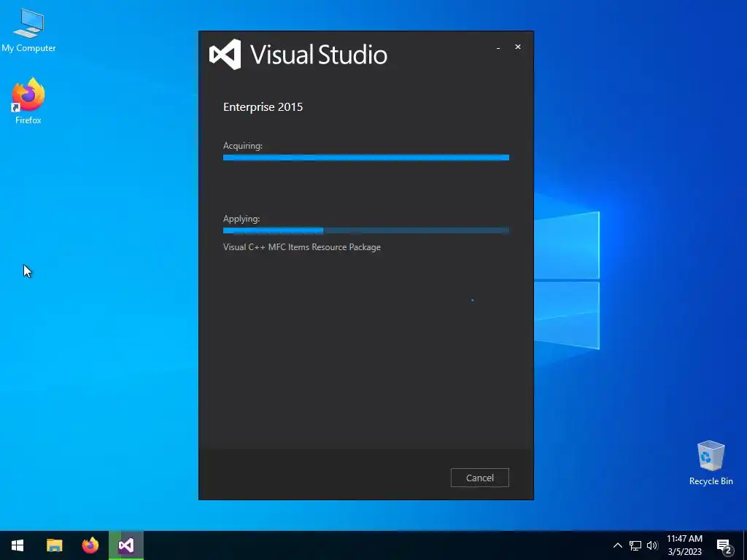Select the 'Acquiring:' label
The image size is (747, 560).
click(243, 146)
